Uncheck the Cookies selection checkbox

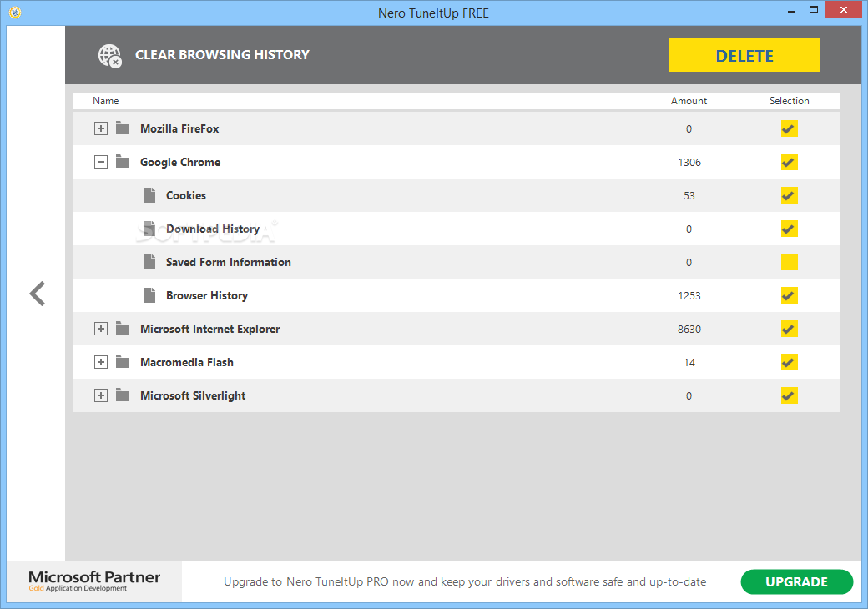point(789,195)
